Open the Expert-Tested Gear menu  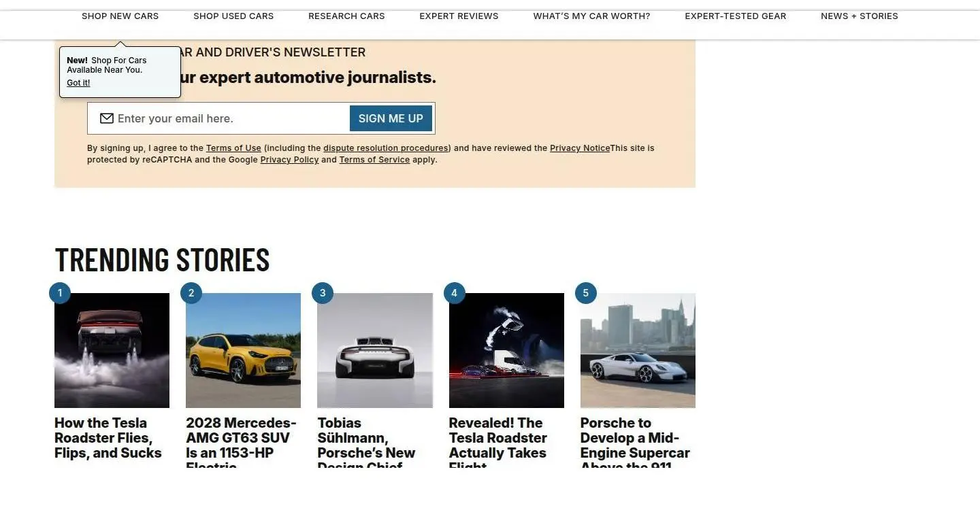pyautogui.click(x=735, y=16)
